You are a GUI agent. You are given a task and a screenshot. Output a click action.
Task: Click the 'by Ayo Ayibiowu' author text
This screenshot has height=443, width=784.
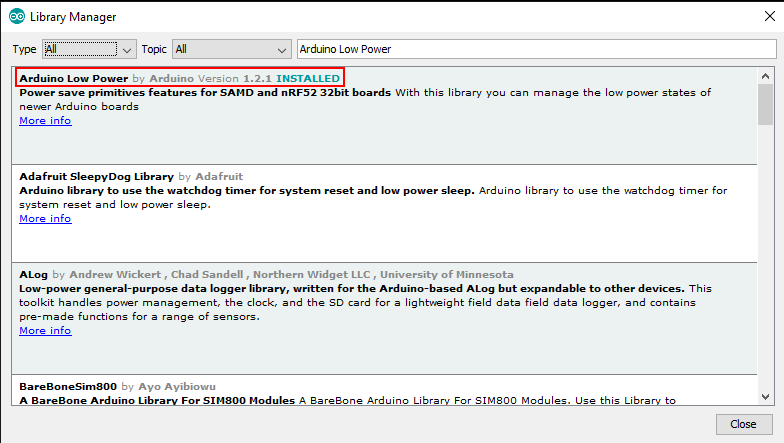(168, 386)
